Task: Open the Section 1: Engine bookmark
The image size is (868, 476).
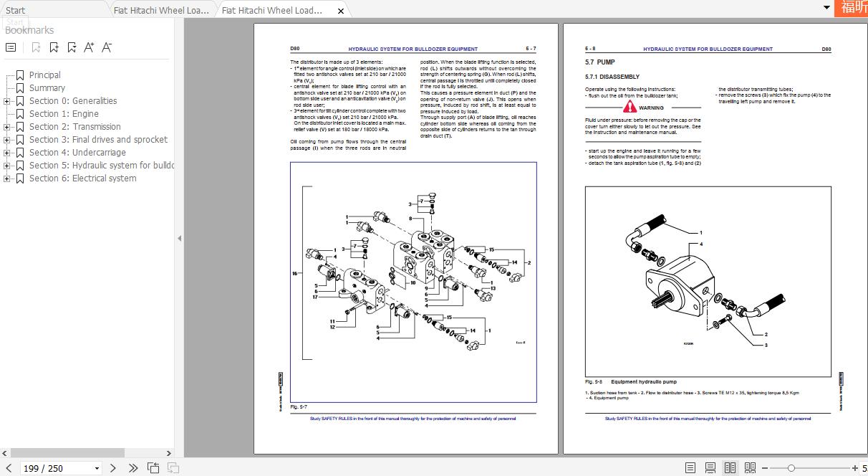Action: tap(64, 114)
